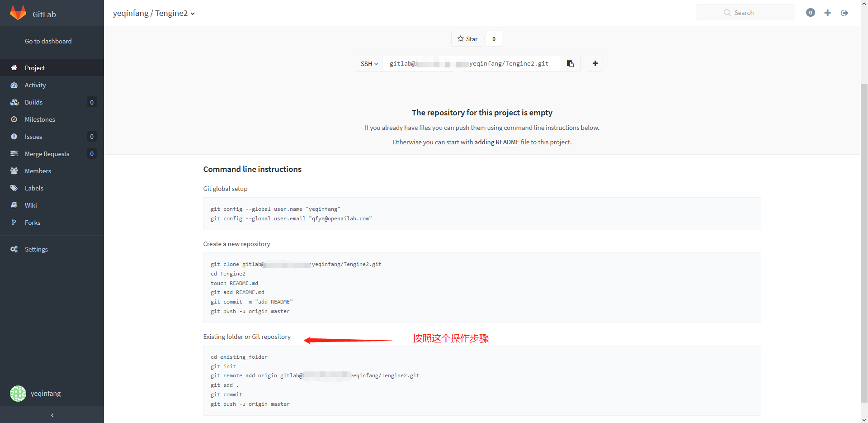Image resolution: width=868 pixels, height=423 pixels.
Task: Open the Issues section icon in sidebar
Action: [x=14, y=136]
